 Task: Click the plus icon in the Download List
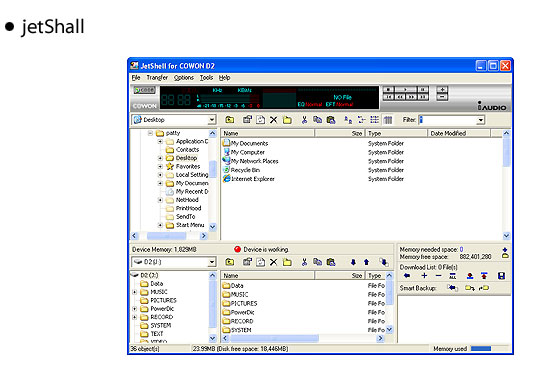(x=424, y=275)
